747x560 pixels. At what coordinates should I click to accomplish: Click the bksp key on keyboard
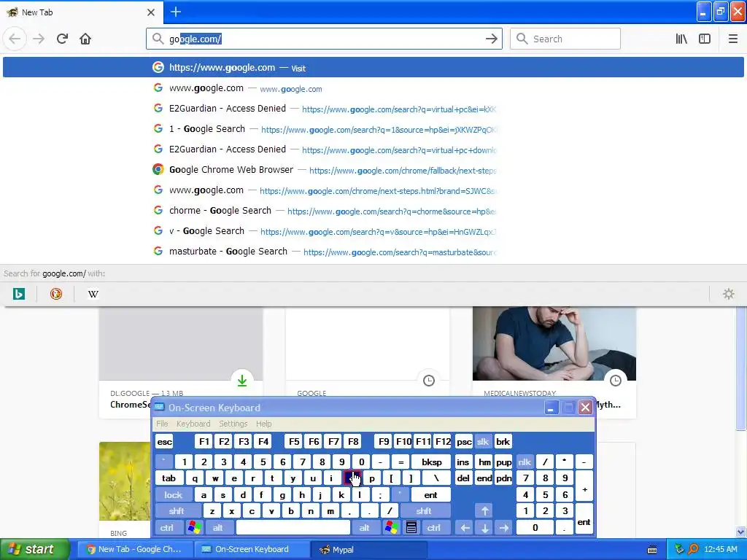pos(431,462)
